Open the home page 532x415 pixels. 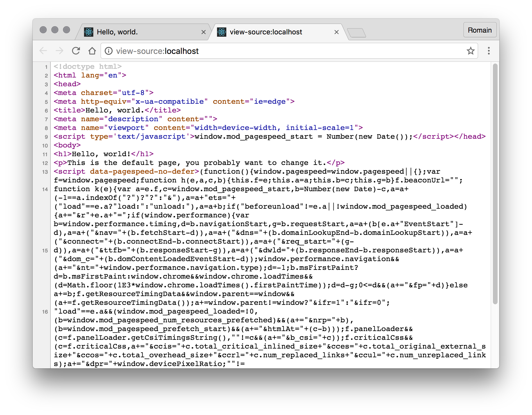point(92,51)
